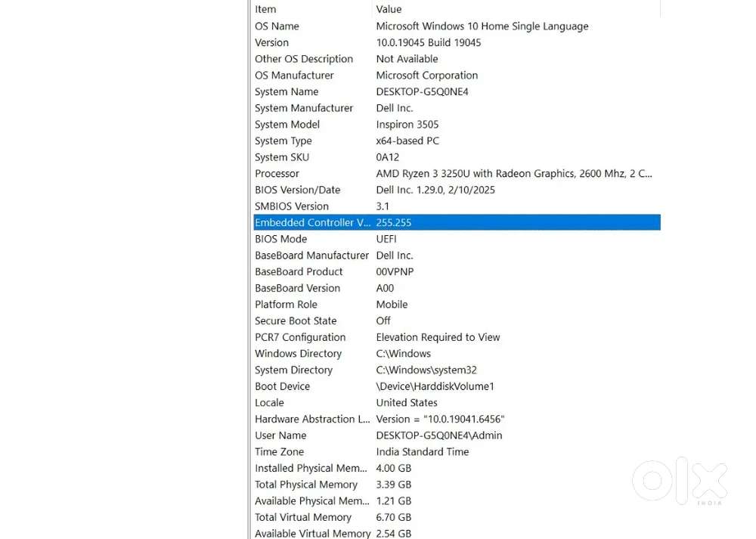This screenshot has width=756, height=539.
Task: Select the BIOS Mode row
Action: coord(457,239)
